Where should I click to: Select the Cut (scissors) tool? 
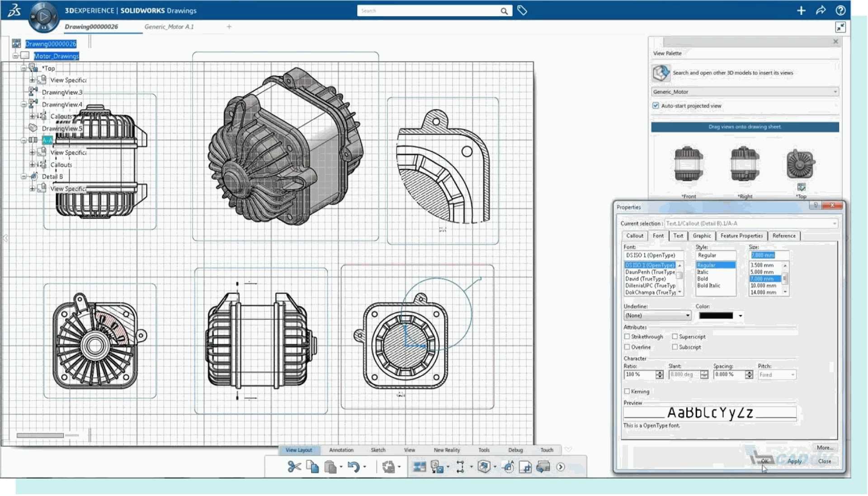coord(294,468)
